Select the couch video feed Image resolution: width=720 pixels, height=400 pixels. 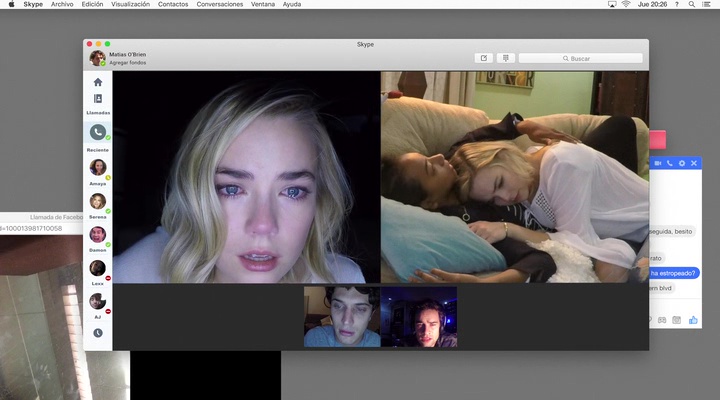[x=515, y=177]
